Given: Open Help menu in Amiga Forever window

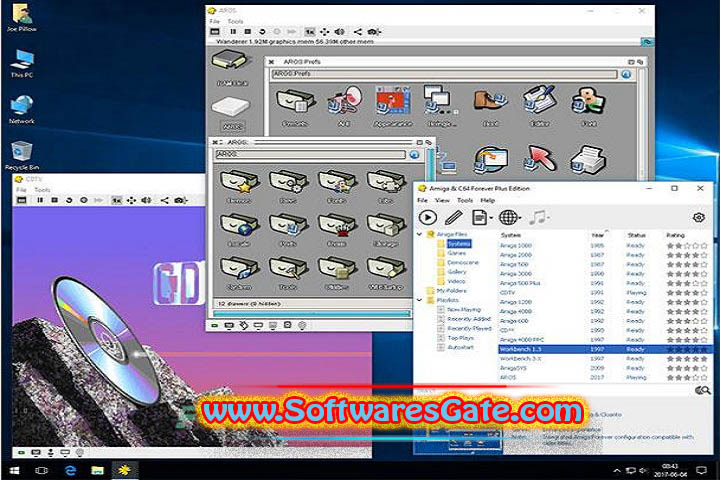Looking at the screenshot, I should pos(487,200).
